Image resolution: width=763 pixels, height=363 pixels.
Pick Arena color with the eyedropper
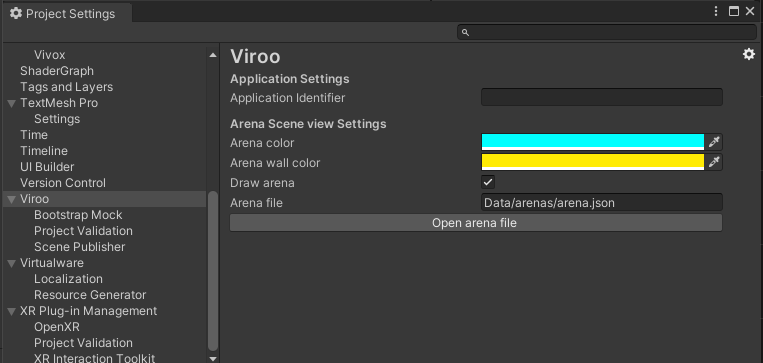(713, 143)
